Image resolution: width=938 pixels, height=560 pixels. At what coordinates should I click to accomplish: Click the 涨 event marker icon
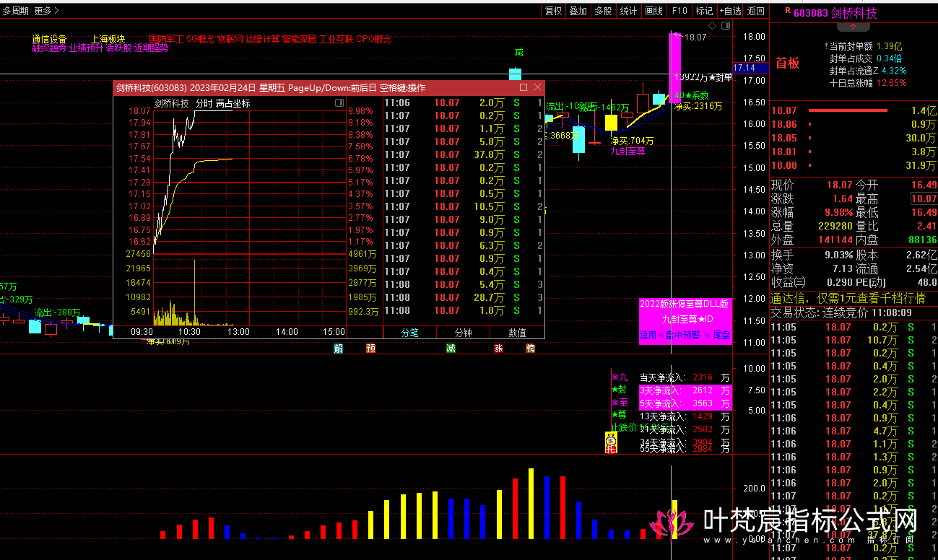(498, 349)
